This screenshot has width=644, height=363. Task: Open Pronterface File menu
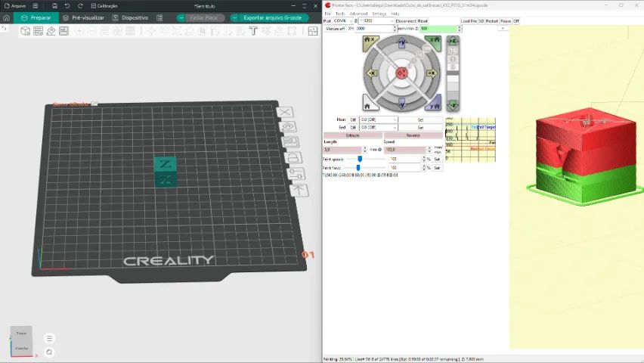[328, 14]
